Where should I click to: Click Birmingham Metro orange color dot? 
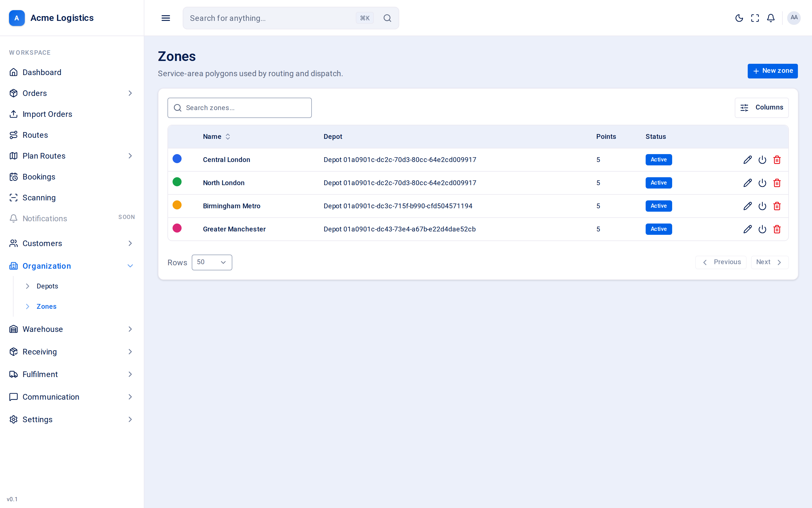177,205
